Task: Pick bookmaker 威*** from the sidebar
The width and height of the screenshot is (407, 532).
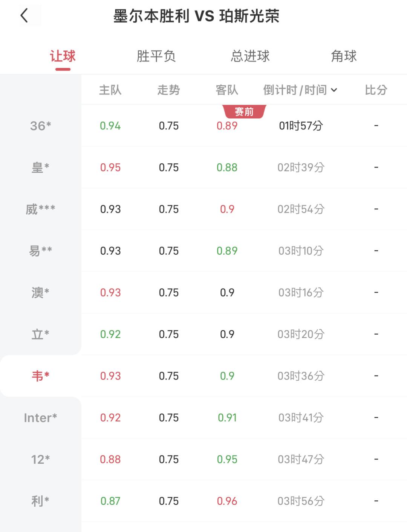Action: (x=40, y=209)
